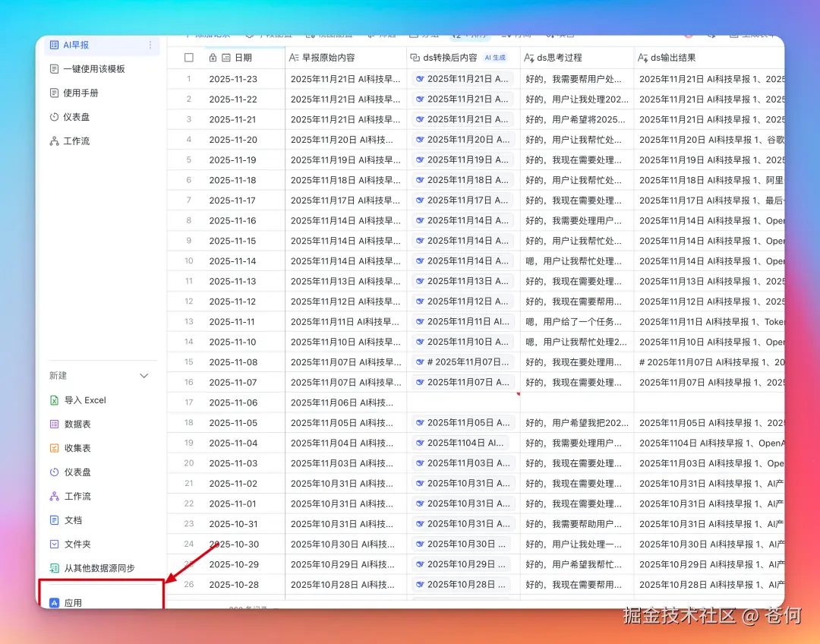Screen dimensions: 820x644
Task: Select '好的，用户希望将2025...' cell in row 3
Action: tap(577, 119)
